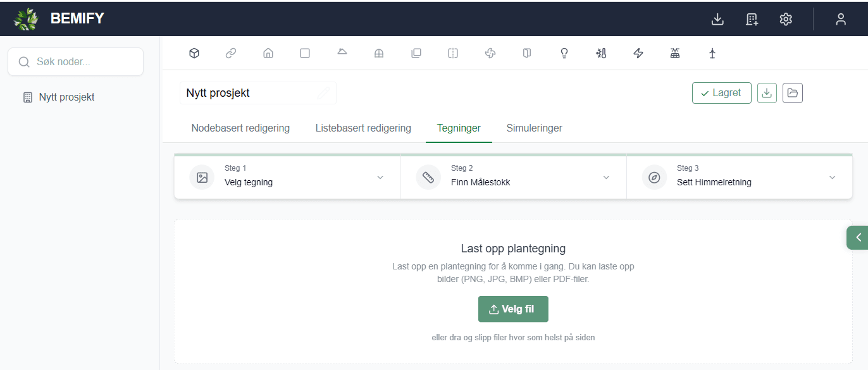Switch to Nodebasert redigering tab
Image resolution: width=868 pixels, height=370 pixels.
coord(240,128)
